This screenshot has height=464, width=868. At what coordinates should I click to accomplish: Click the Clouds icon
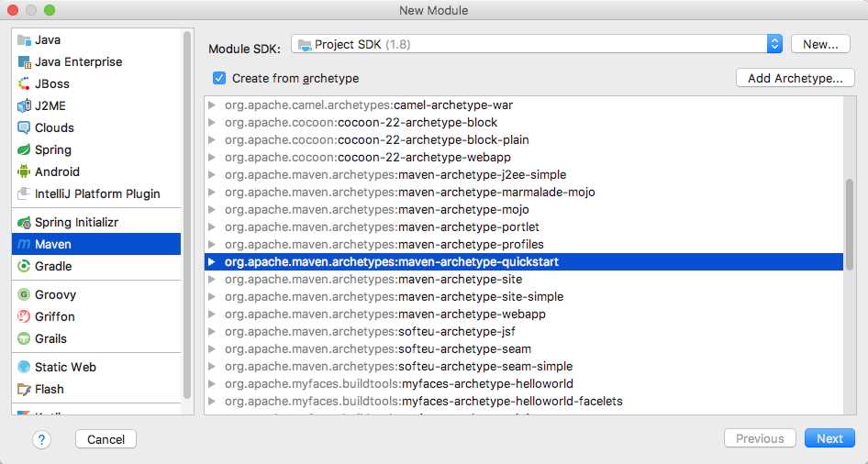pos(24,127)
